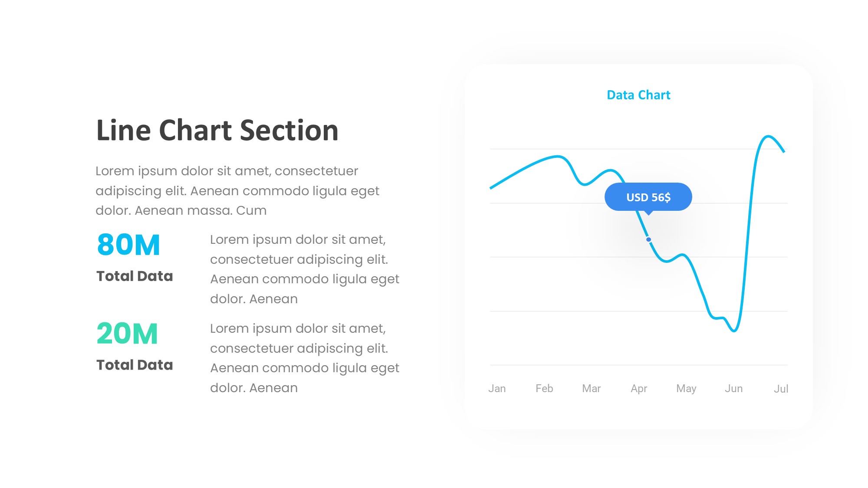Click the Feb axis label

coord(544,389)
